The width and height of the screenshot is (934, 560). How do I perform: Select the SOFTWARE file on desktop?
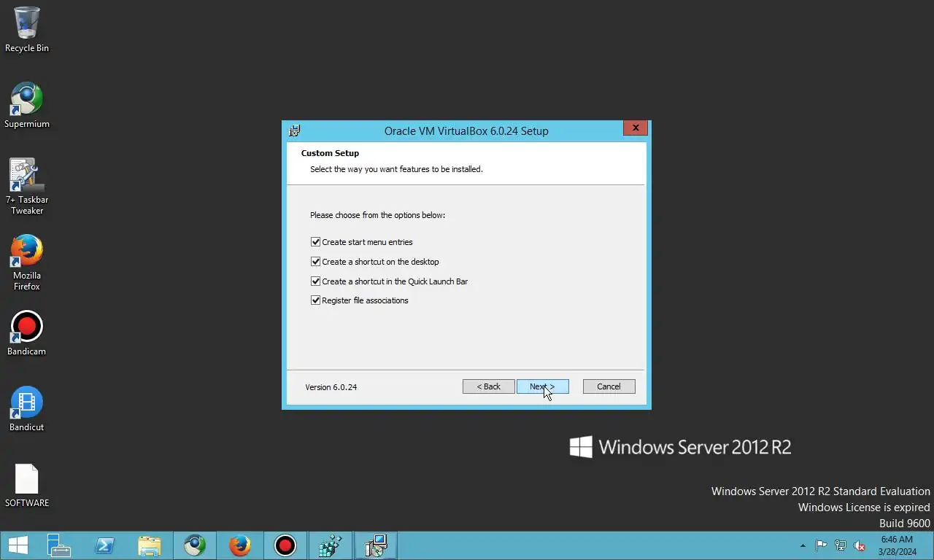27,485
